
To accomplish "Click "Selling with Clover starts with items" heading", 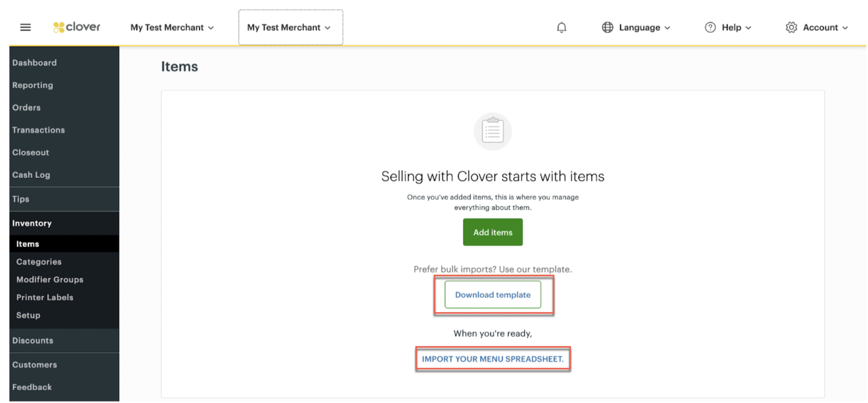I will point(493,176).
